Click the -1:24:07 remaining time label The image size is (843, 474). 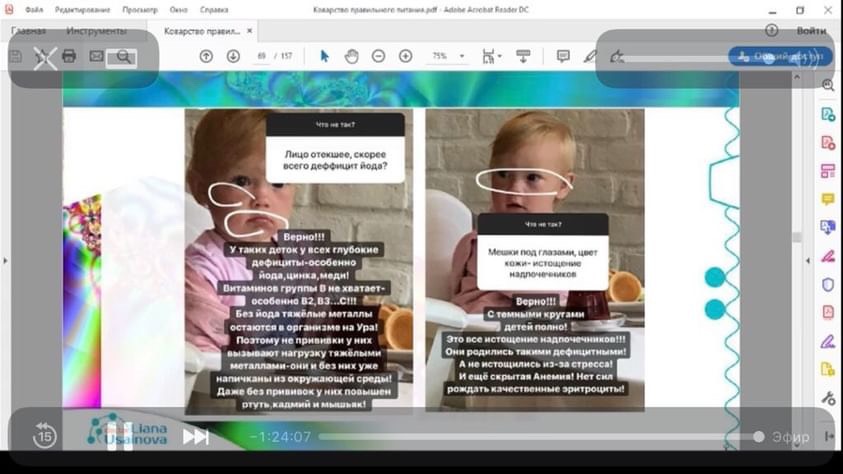pos(281,436)
